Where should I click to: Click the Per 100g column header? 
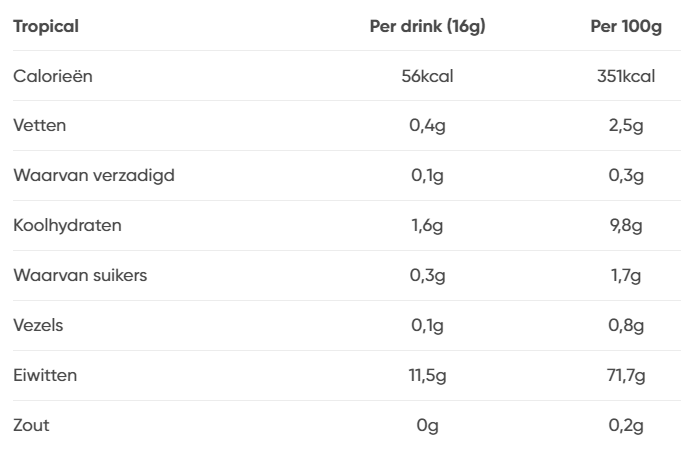pos(626,26)
